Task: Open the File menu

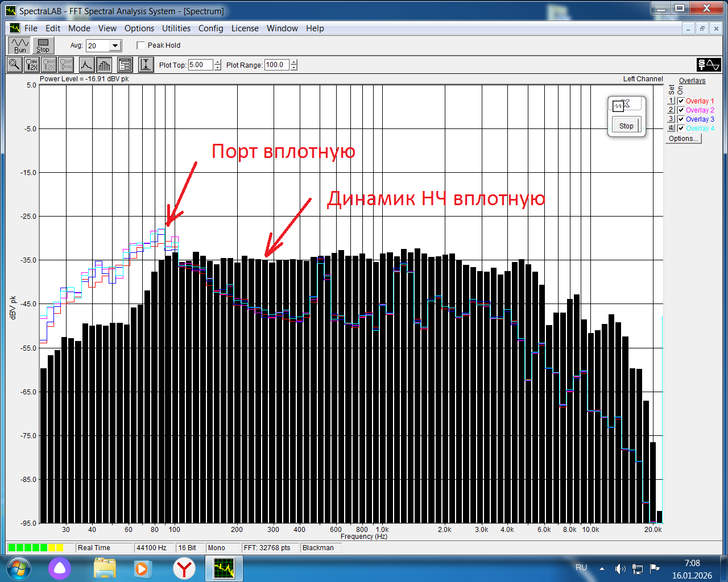Action: (31, 28)
